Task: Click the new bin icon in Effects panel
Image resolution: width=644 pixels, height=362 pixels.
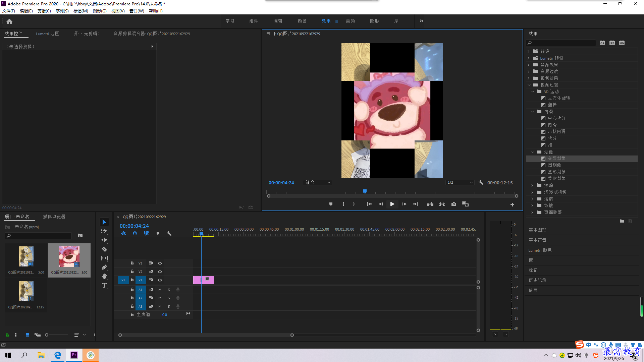Action: 622,221
